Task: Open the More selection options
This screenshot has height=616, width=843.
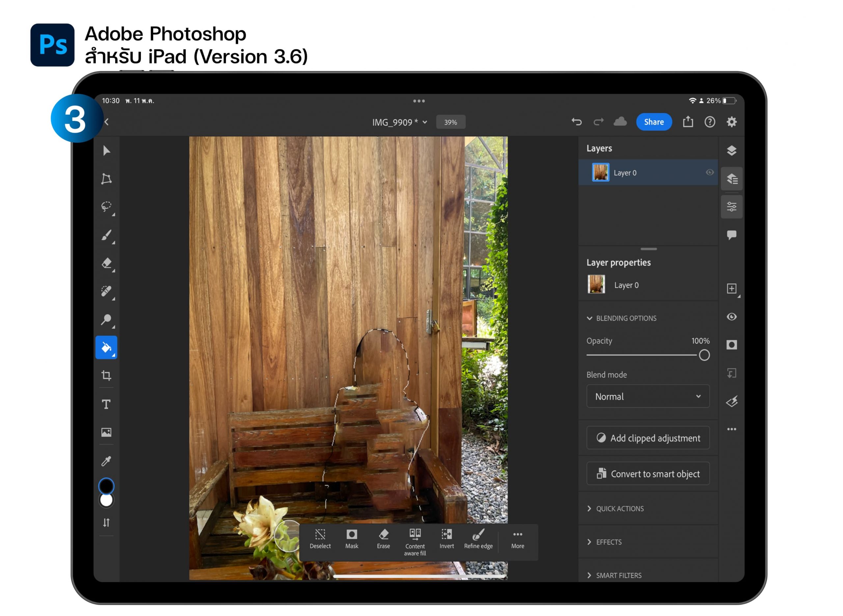Action: point(518,539)
